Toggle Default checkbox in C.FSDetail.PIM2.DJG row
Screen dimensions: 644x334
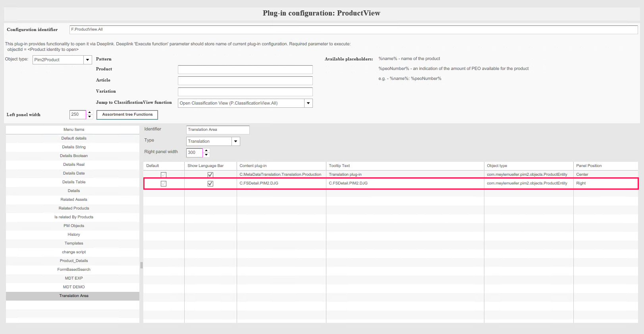pos(164,183)
